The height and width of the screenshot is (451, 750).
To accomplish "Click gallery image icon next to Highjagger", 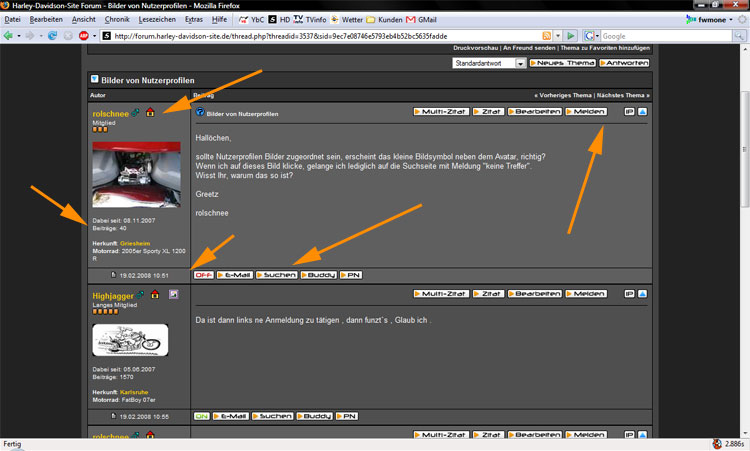I will click(173, 294).
